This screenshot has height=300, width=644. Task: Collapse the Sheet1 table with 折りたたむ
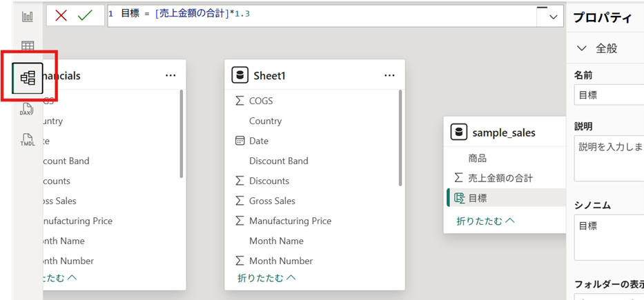point(266,277)
